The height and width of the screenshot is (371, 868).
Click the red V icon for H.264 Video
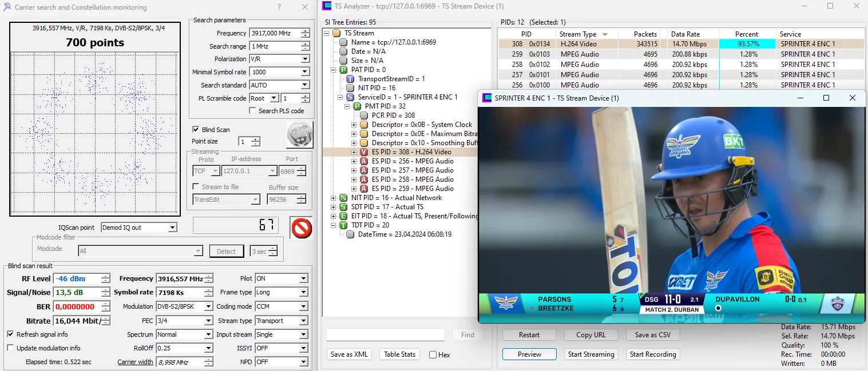tap(364, 152)
